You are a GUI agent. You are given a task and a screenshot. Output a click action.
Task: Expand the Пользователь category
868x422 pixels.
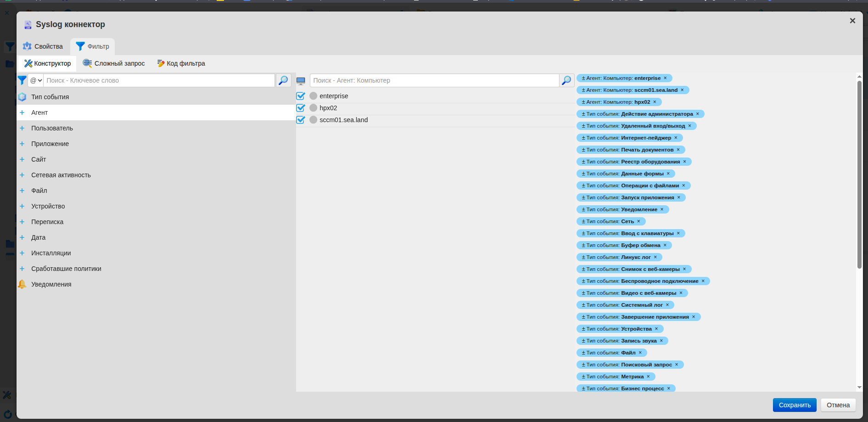(22, 128)
